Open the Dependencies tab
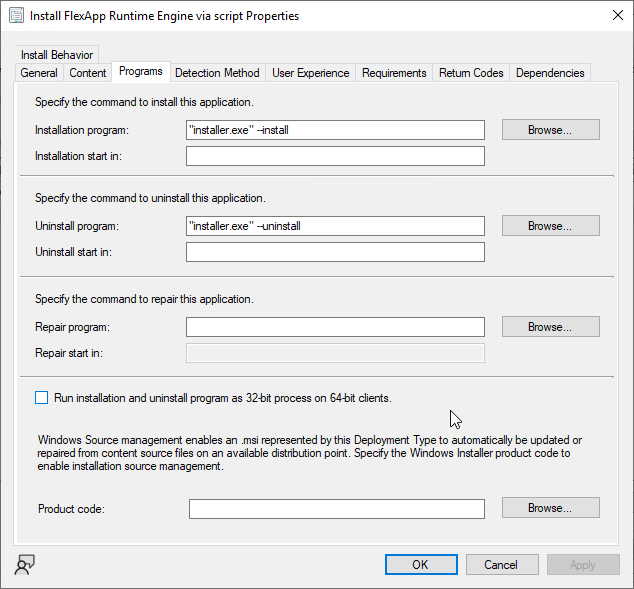This screenshot has height=589, width=634. click(550, 73)
